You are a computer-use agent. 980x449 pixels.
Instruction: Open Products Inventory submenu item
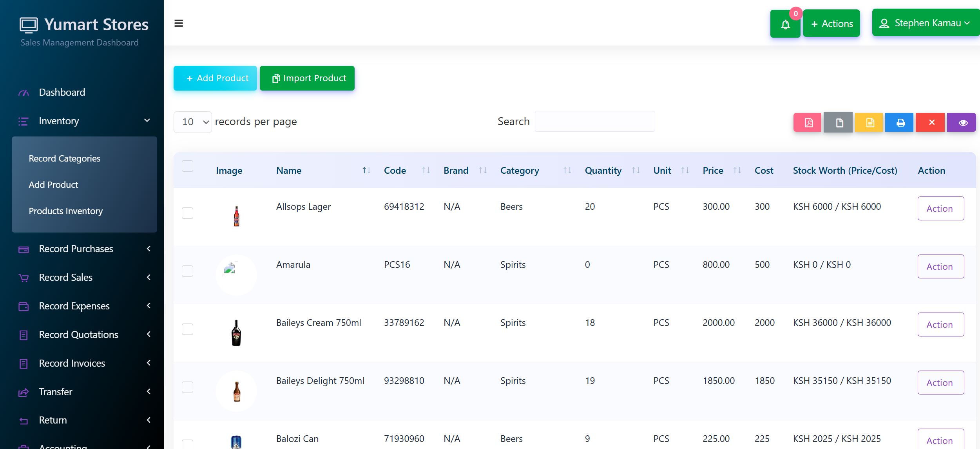[66, 211]
